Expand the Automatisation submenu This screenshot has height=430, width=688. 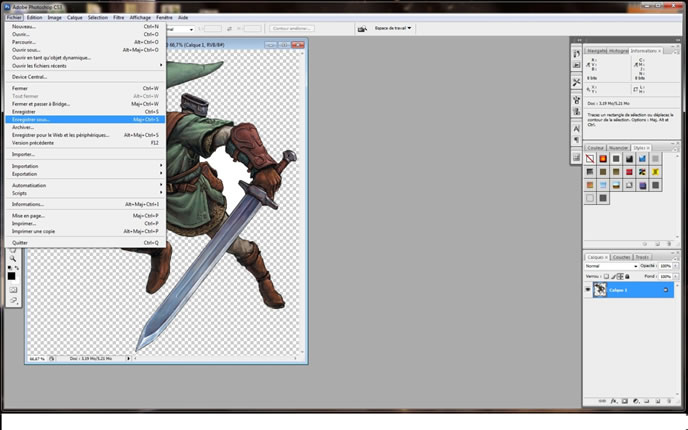click(x=86, y=185)
